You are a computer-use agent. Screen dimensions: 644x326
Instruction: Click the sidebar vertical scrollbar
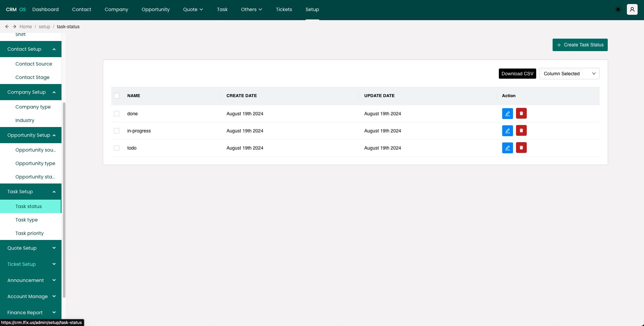(x=64, y=200)
